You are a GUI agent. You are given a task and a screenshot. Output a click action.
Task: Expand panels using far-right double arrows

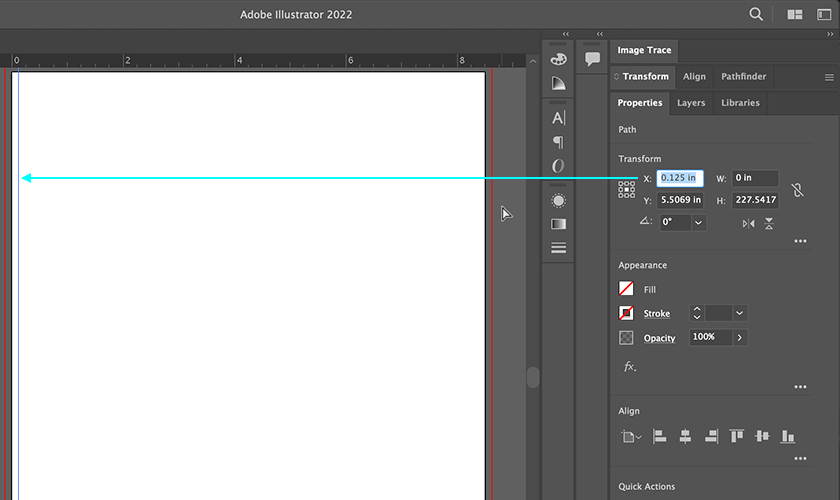(830, 34)
